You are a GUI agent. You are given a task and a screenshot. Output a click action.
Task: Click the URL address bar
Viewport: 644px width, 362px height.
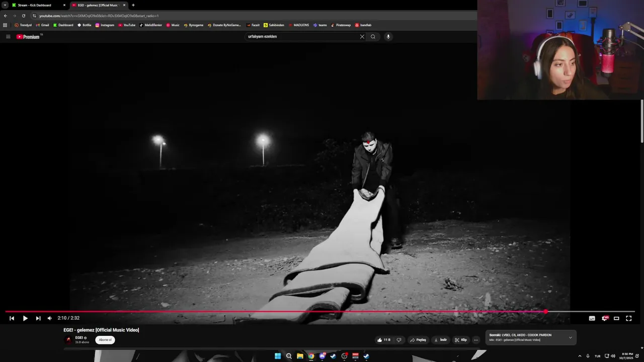pos(252,16)
